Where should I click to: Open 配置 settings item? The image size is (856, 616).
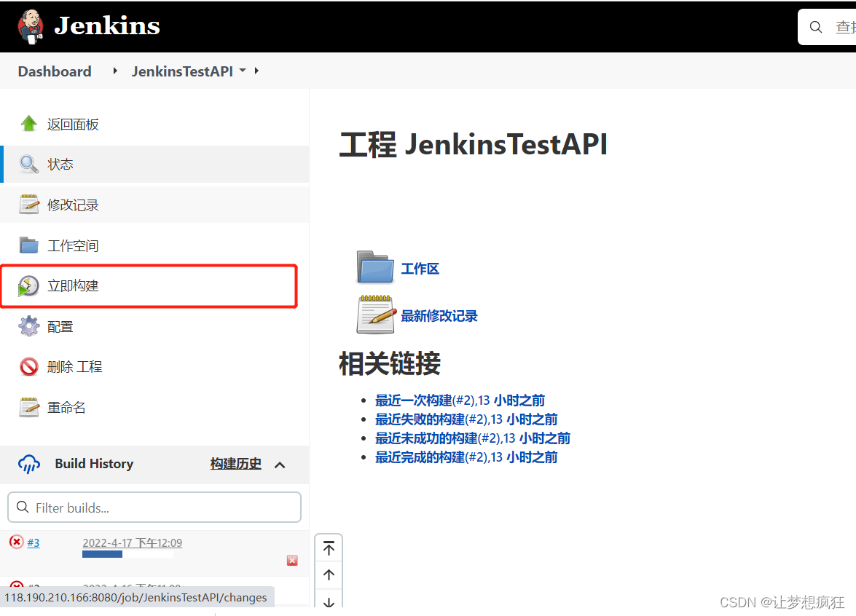60,327
